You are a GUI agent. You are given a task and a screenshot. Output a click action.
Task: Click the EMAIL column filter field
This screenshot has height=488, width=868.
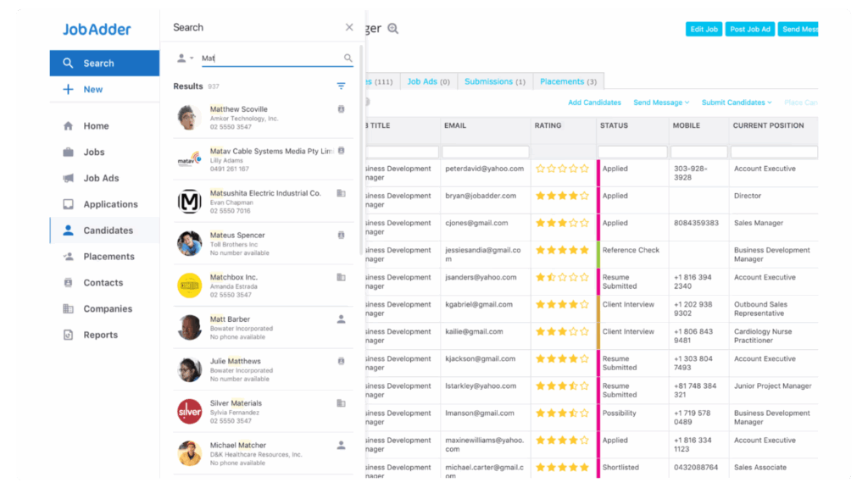485,152
